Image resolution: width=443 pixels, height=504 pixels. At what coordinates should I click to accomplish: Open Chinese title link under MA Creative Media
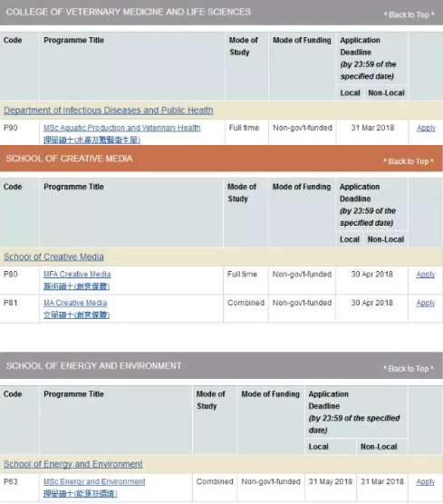76,315
